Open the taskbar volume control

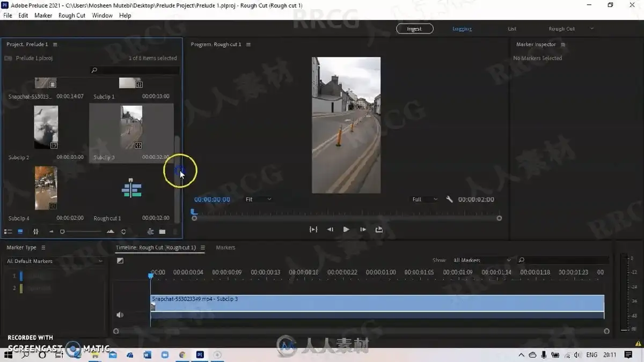577,355
